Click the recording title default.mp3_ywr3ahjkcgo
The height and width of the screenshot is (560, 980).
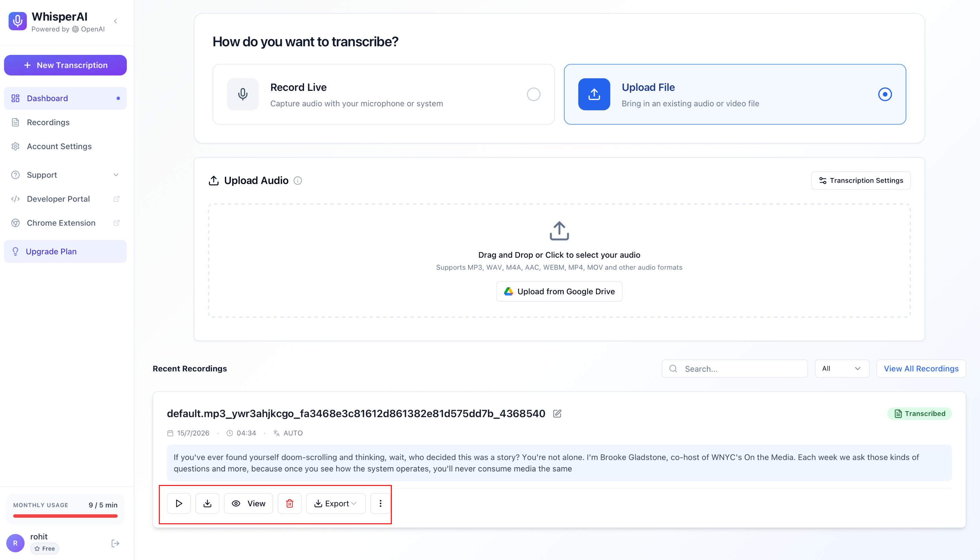(x=356, y=414)
